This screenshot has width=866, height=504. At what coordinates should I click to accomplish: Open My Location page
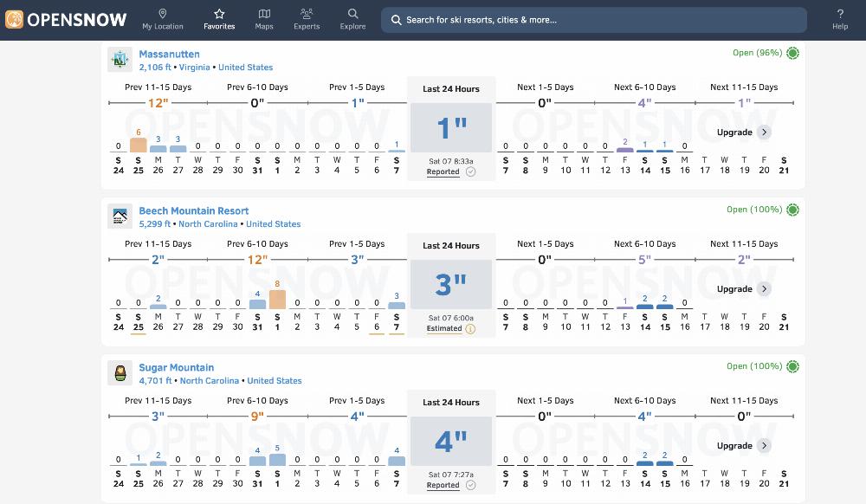click(x=163, y=19)
